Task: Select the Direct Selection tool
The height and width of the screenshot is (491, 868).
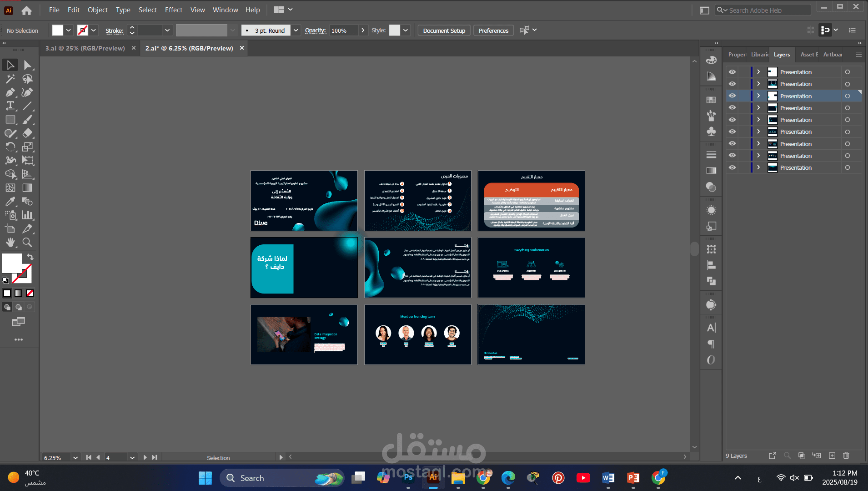Action: coord(27,65)
